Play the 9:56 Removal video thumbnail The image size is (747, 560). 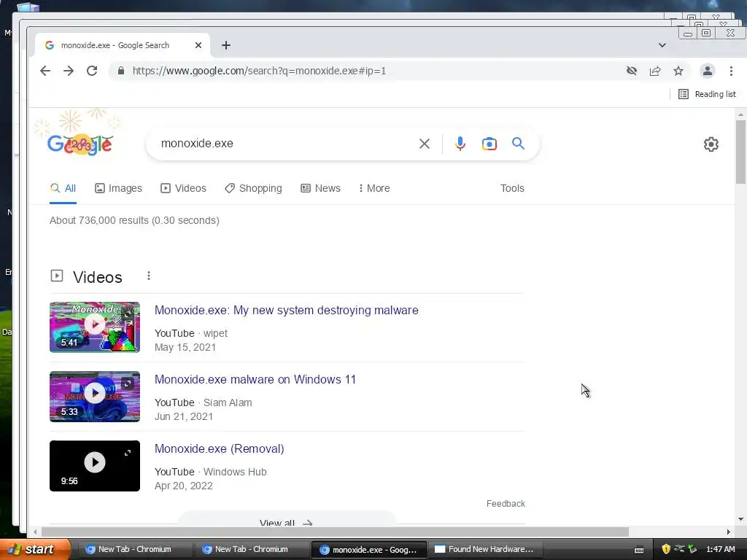point(95,466)
